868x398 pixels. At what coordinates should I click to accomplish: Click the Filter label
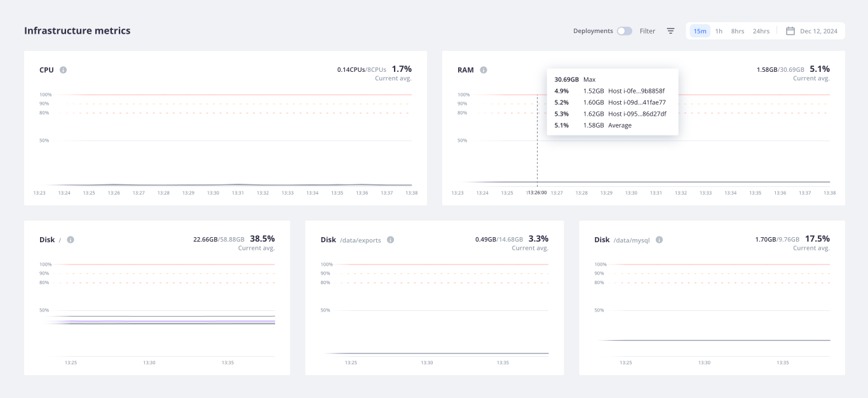648,31
